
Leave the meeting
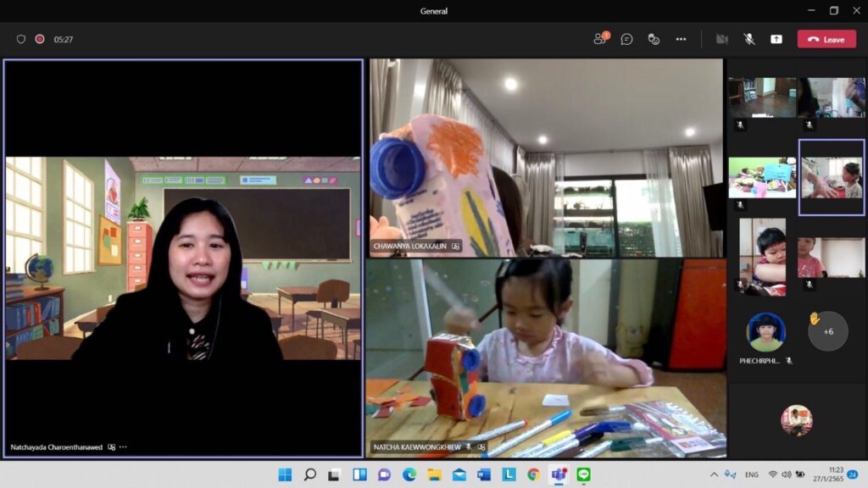tap(826, 39)
